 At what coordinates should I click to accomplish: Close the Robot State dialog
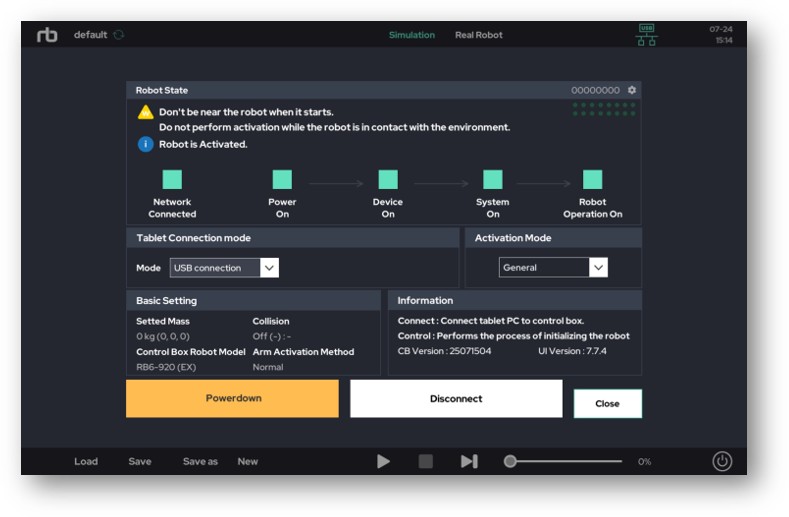pyautogui.click(x=607, y=403)
